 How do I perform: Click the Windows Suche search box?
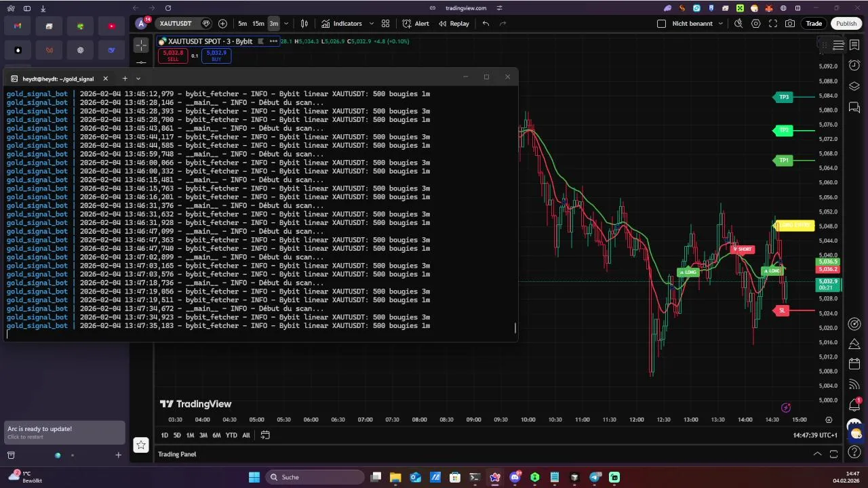tap(314, 477)
